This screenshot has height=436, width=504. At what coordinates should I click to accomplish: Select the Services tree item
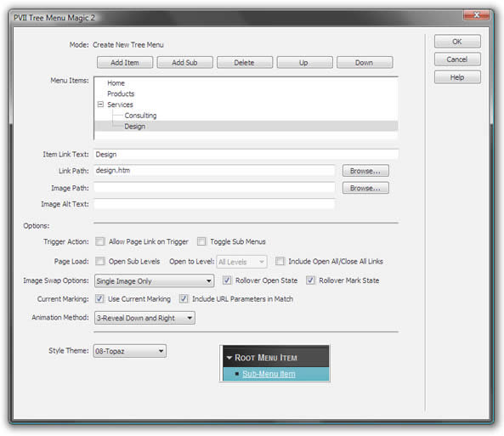coord(120,105)
